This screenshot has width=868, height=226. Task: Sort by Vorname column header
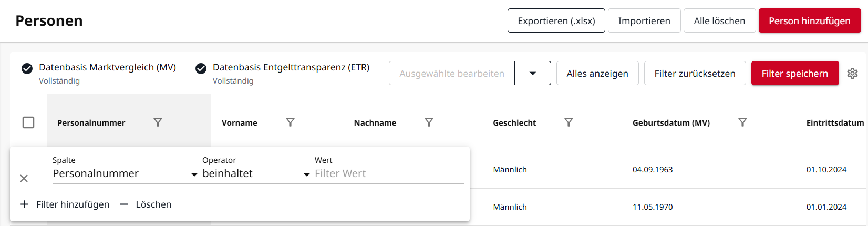coord(240,122)
